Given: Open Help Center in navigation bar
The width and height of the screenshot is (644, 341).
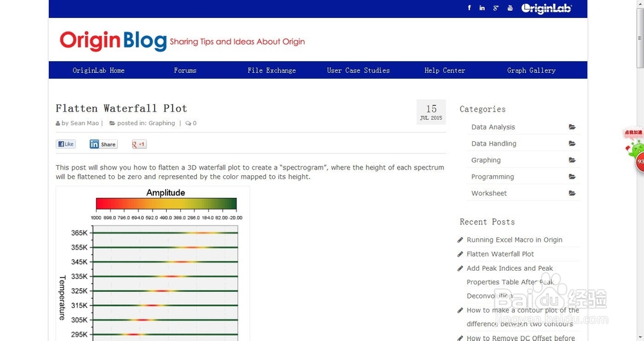Looking at the screenshot, I should [x=445, y=70].
